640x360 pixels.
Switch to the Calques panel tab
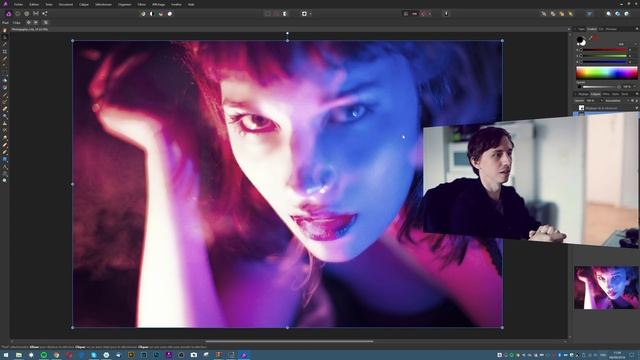pos(596,94)
